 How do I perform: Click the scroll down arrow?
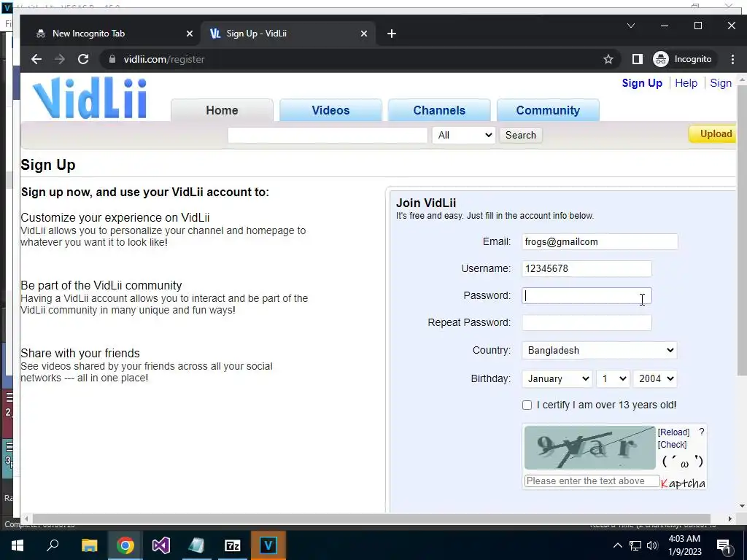pyautogui.click(x=741, y=506)
